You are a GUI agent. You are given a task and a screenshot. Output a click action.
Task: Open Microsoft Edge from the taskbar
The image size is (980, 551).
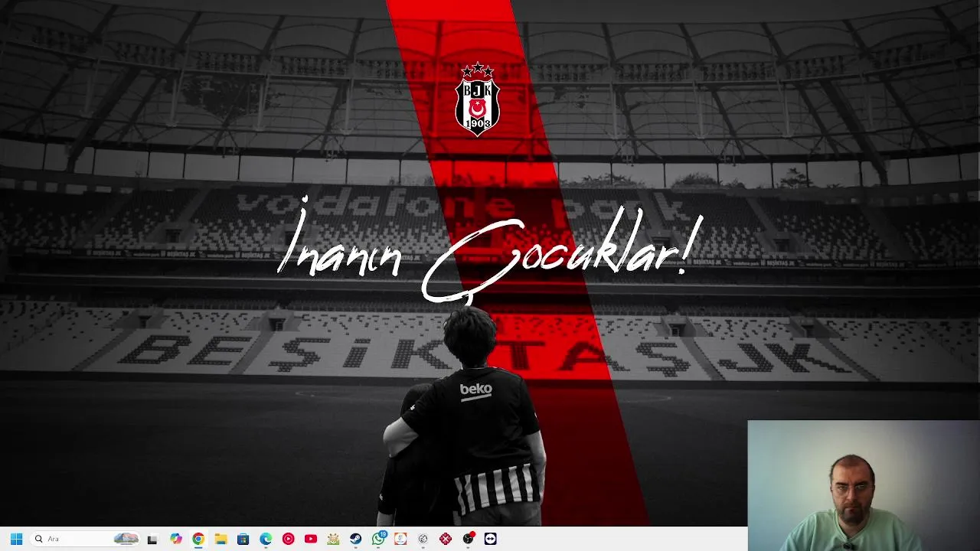pyautogui.click(x=266, y=539)
